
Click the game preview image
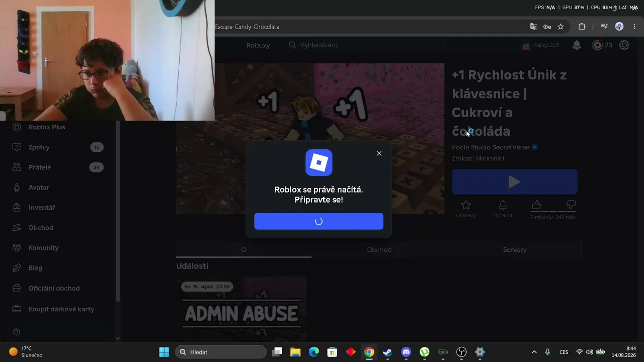coord(310,139)
